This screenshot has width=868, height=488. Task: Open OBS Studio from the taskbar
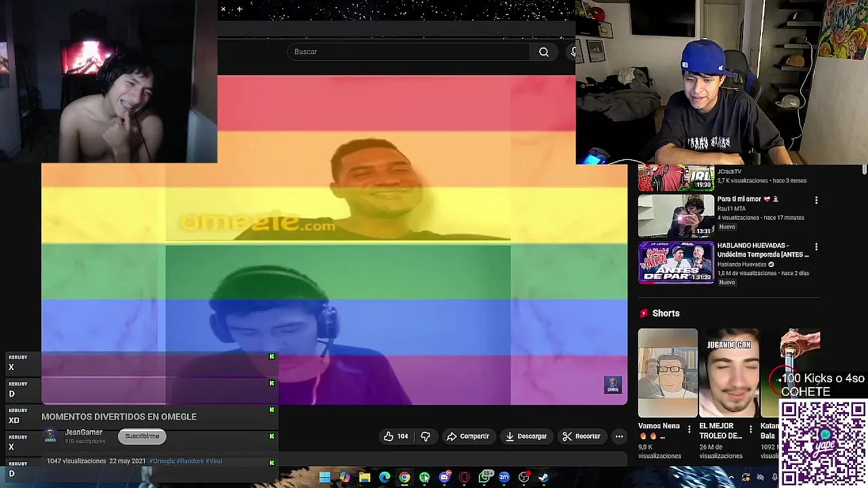tap(524, 477)
